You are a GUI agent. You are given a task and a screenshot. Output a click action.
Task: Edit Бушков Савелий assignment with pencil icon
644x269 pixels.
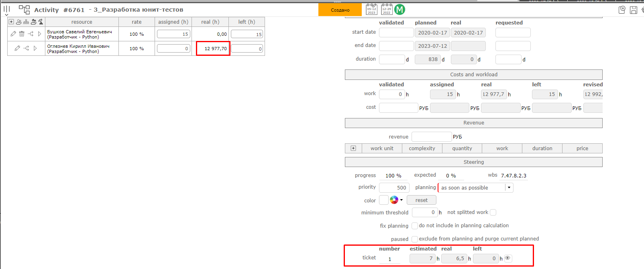point(13,34)
